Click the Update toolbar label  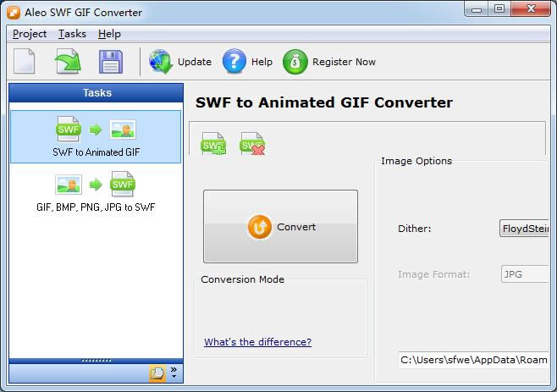pos(195,62)
